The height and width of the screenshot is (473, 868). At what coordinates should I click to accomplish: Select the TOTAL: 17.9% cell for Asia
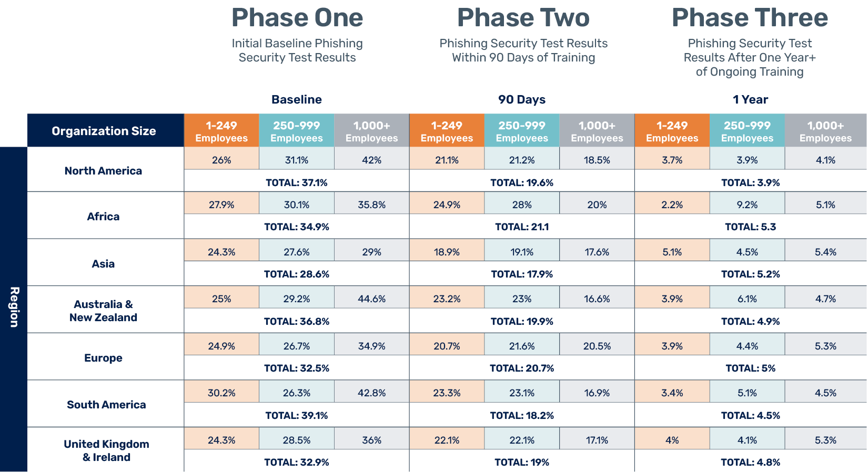click(522, 274)
